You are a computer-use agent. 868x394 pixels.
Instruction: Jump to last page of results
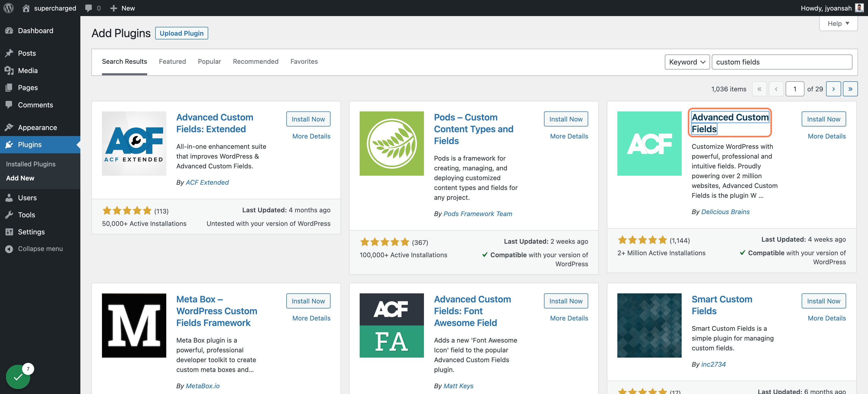point(850,89)
